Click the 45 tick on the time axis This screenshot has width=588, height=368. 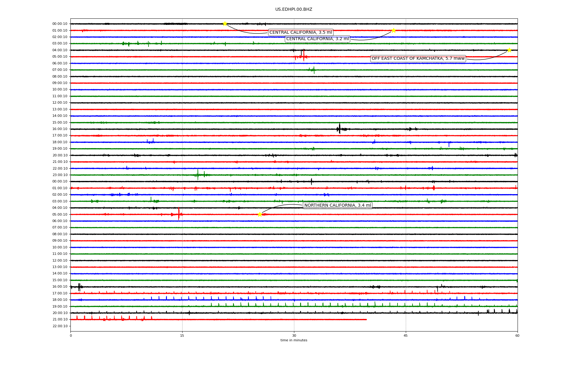click(x=406, y=335)
